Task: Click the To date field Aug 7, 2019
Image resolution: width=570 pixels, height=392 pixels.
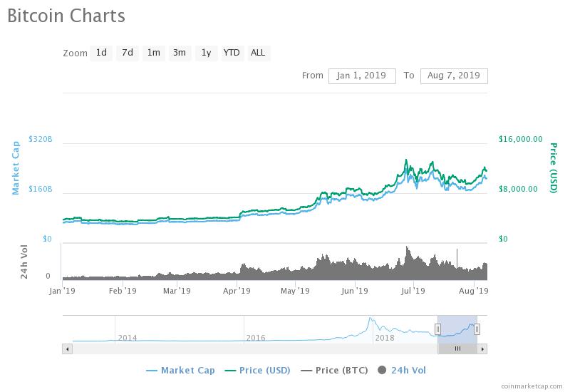Action: [x=454, y=76]
